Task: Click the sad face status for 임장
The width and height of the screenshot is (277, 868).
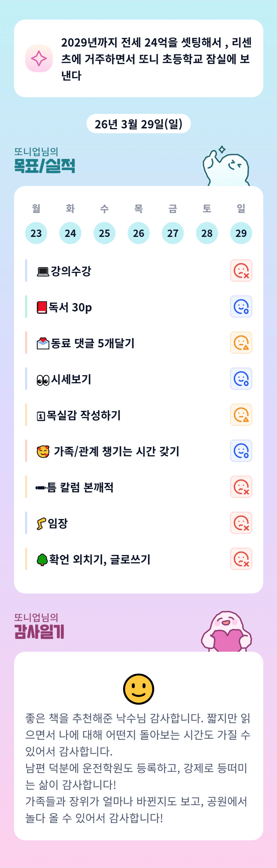Action: (x=241, y=523)
